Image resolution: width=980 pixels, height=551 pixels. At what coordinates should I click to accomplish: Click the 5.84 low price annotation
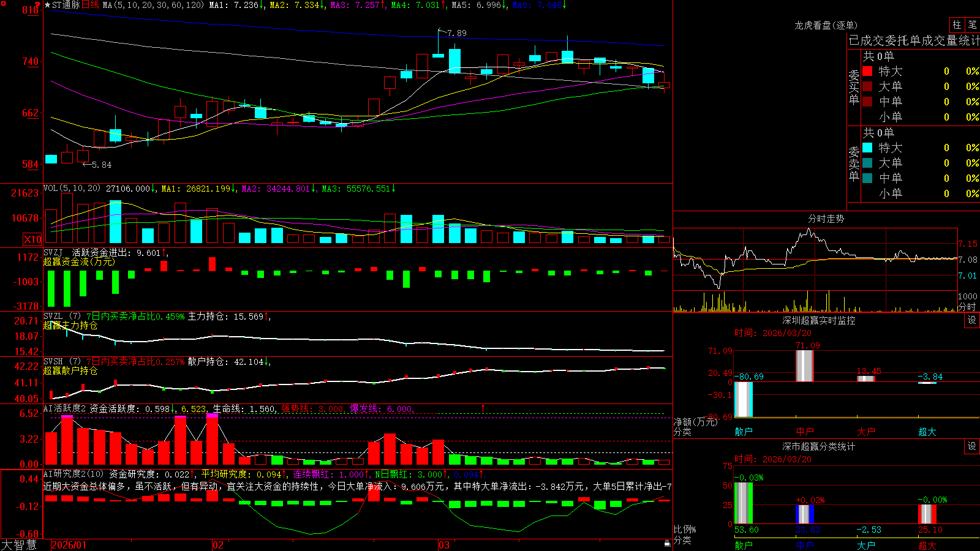(102, 165)
